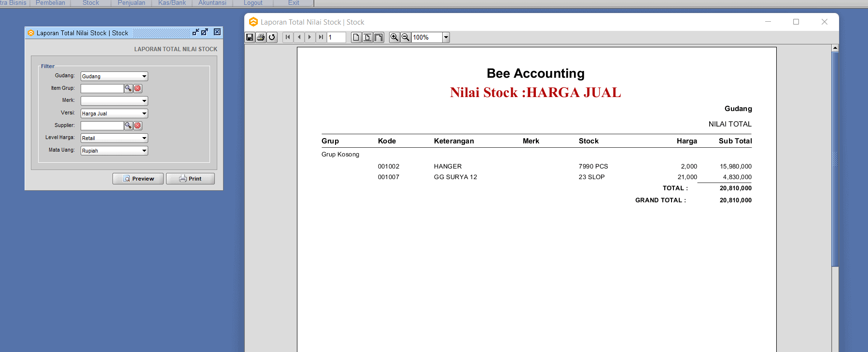Click the Sub Total column header
Screen dimensions: 868x352
coord(735,141)
